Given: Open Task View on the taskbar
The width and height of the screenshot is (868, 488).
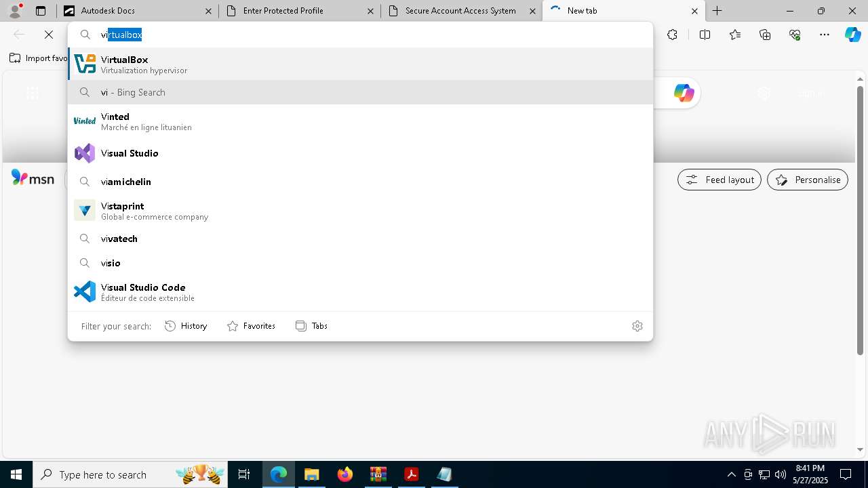Looking at the screenshot, I should [245, 474].
